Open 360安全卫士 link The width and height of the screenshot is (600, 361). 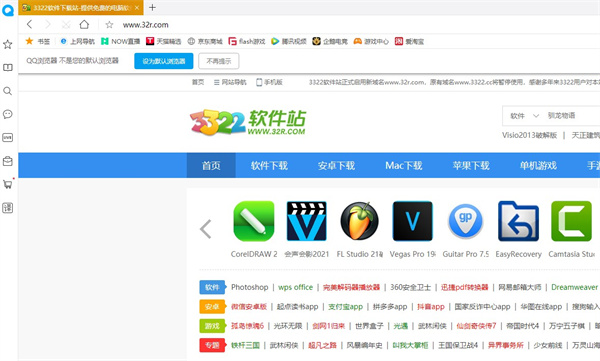point(410,287)
